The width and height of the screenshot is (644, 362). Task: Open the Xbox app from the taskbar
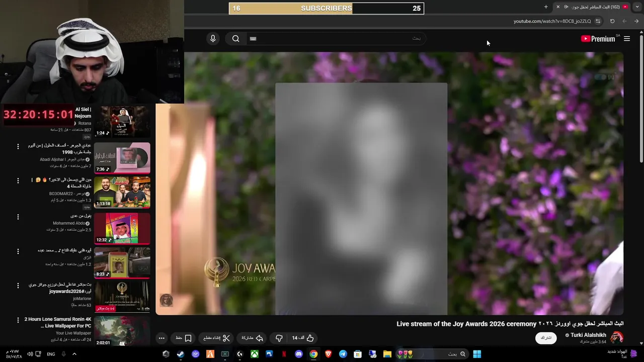[255, 354]
